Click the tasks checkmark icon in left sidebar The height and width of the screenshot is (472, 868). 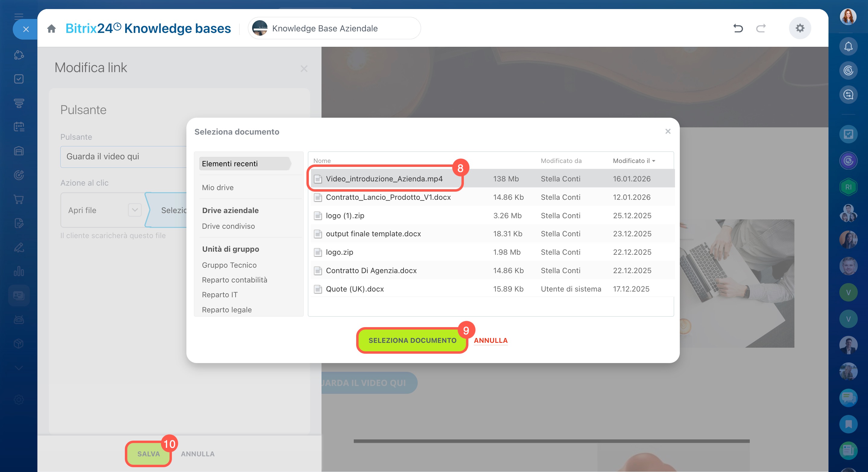coord(19,79)
